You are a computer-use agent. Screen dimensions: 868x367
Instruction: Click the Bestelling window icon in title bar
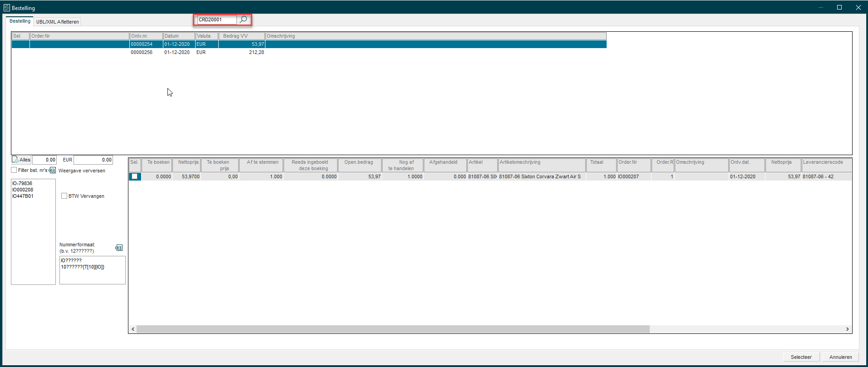6,8
